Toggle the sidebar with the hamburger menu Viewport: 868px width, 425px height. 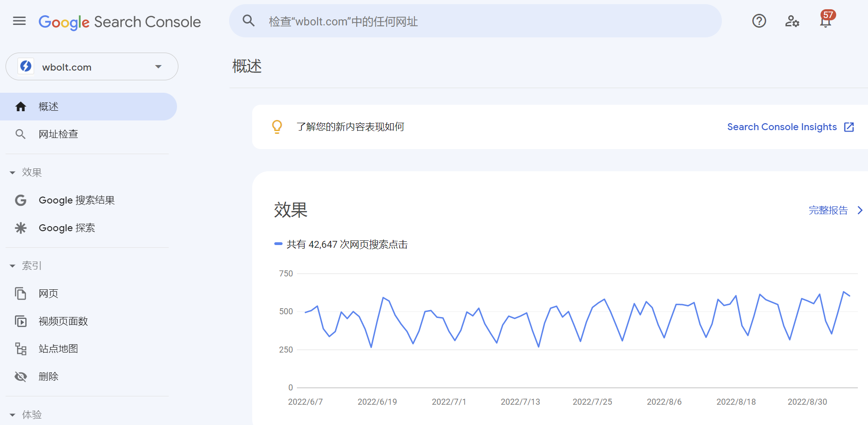(x=19, y=21)
